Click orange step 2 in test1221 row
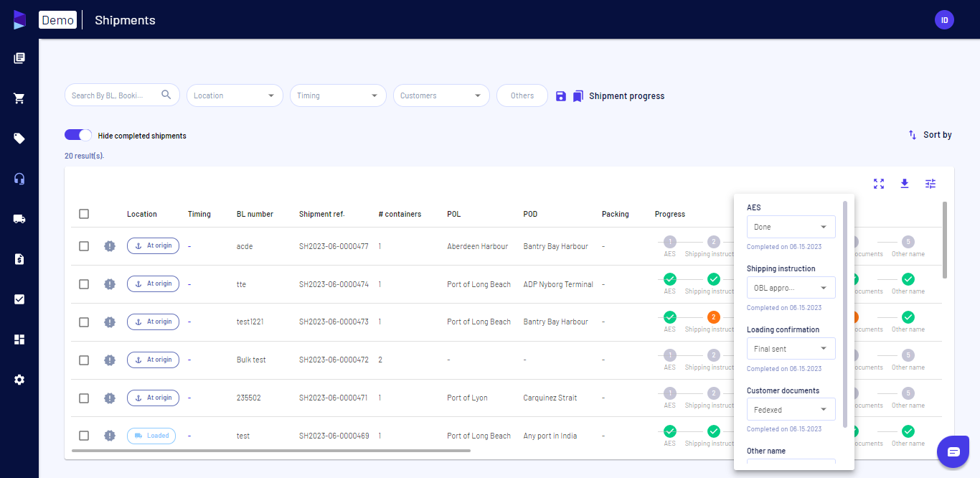The height and width of the screenshot is (478, 980). (x=713, y=317)
